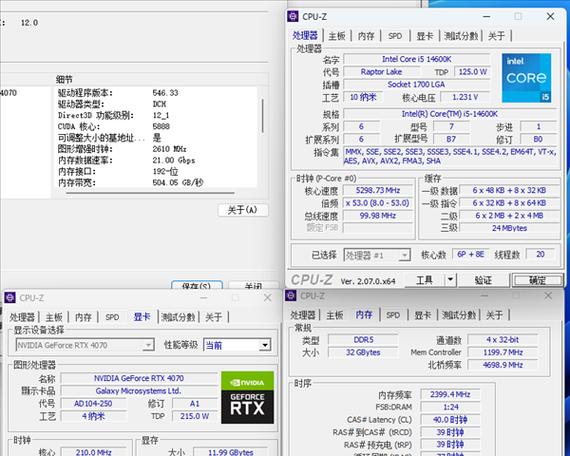Click the CPU-Z title icon in the graphics window
Image resolution: width=570 pixels, height=456 pixels.
10,298
